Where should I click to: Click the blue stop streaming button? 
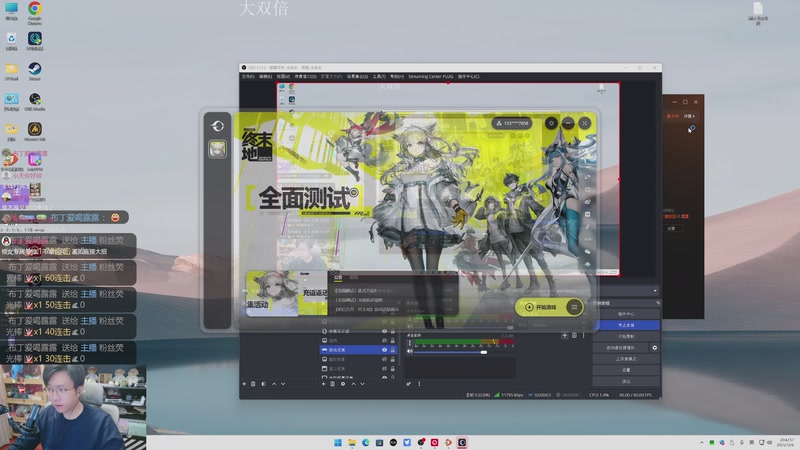pyautogui.click(x=626, y=325)
